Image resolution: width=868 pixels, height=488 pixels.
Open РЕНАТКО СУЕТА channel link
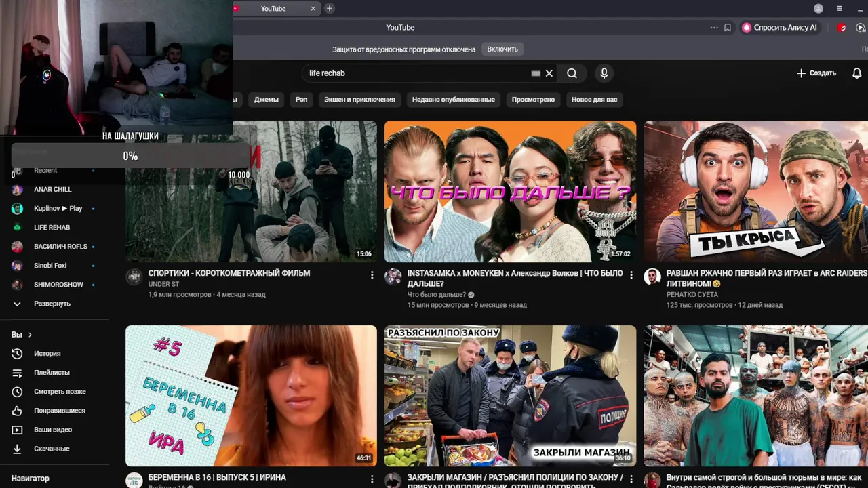click(692, 295)
